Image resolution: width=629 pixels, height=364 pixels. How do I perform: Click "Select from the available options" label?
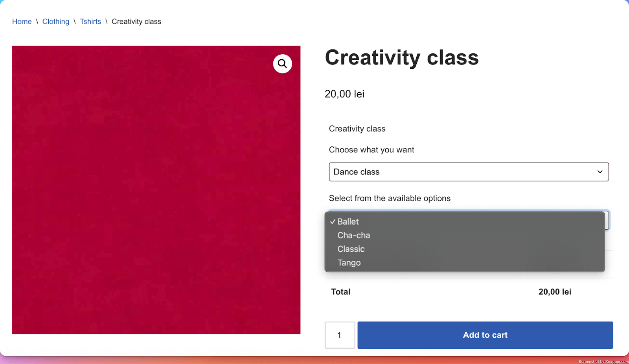coord(390,198)
